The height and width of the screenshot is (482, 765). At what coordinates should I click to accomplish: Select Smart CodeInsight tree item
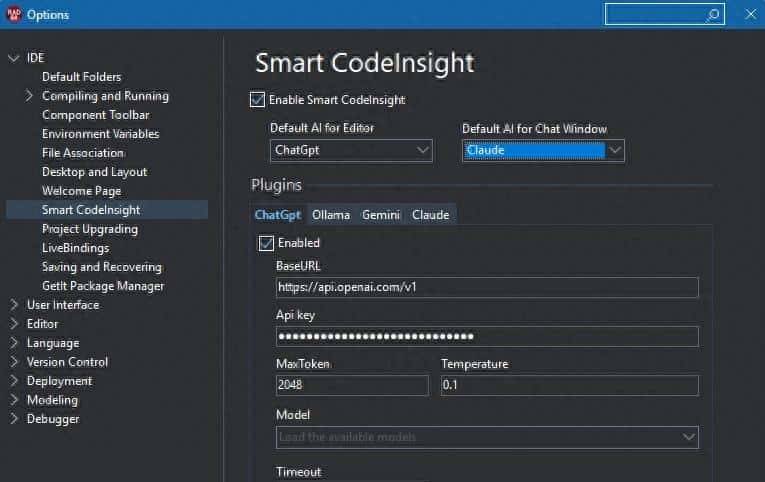point(107,210)
